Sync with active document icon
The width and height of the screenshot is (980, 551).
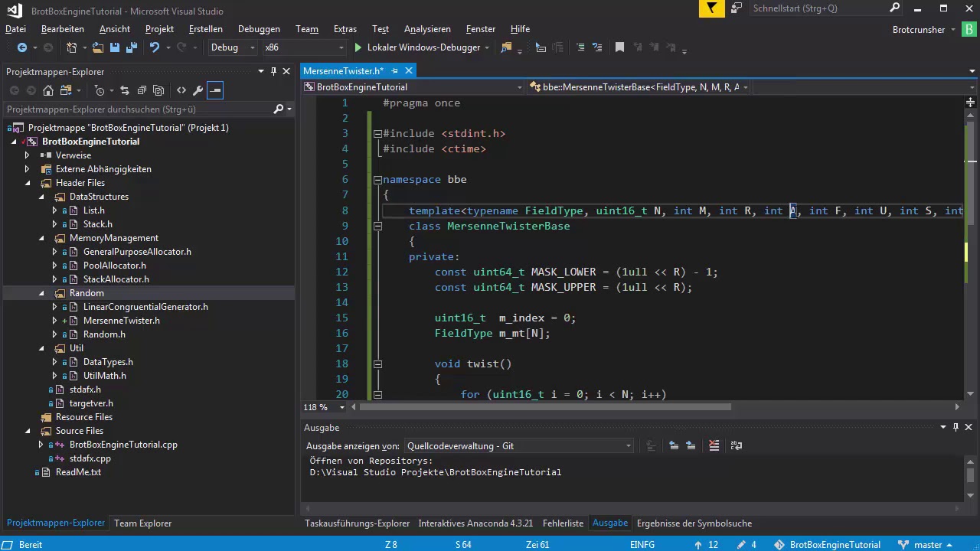click(x=125, y=90)
